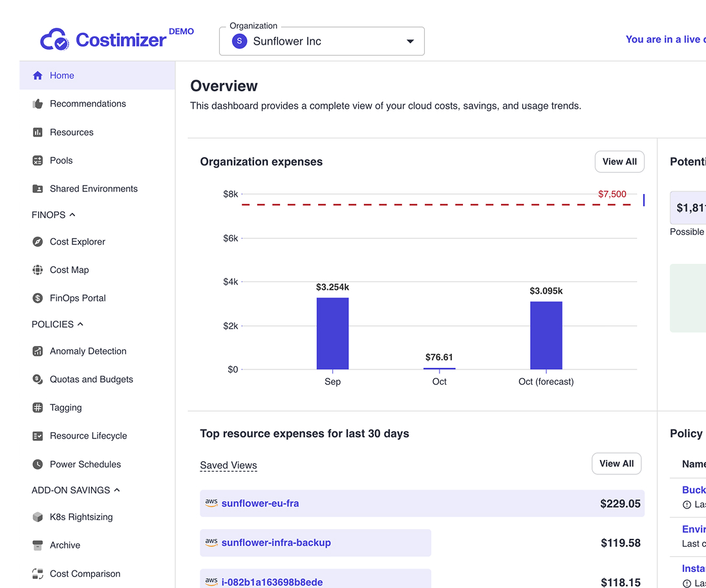Collapse the FINOPS section
This screenshot has height=588, width=706.
(70, 214)
